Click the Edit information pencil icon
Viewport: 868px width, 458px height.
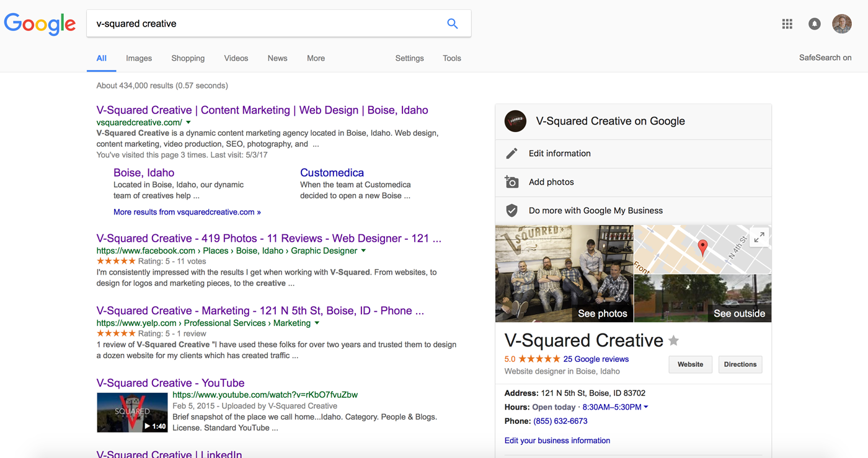[x=511, y=153]
